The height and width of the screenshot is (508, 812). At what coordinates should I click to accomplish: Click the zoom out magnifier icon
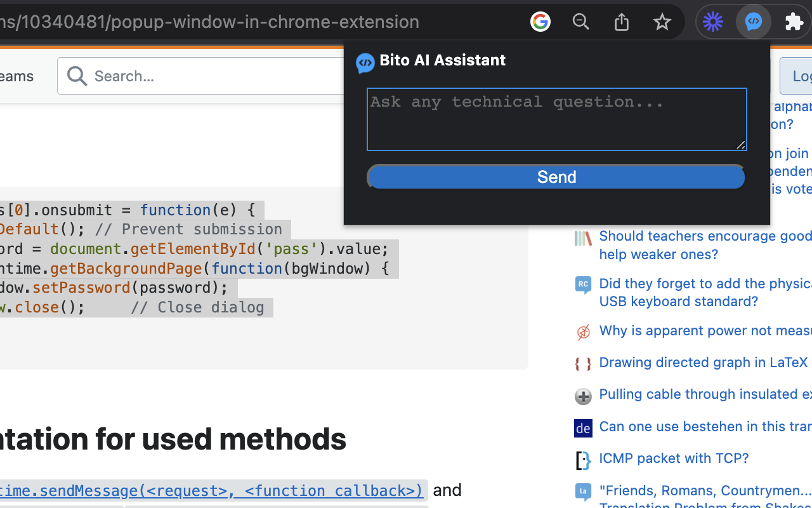(581, 22)
